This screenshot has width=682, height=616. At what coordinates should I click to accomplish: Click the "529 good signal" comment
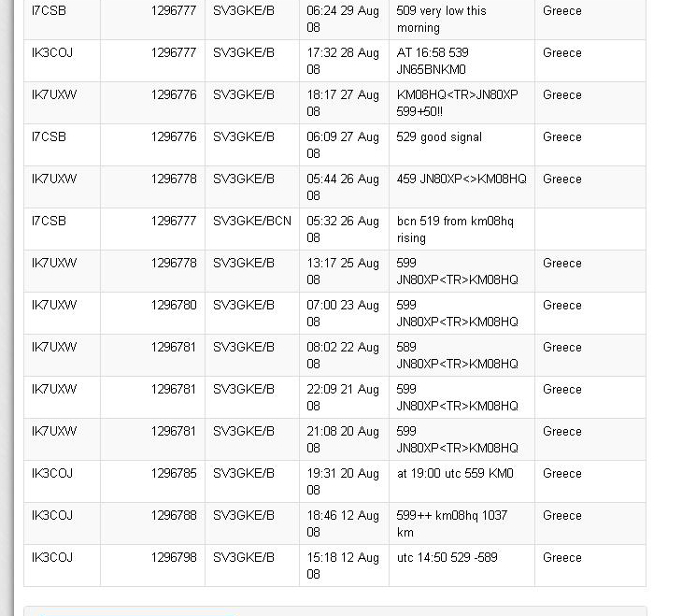pos(439,137)
